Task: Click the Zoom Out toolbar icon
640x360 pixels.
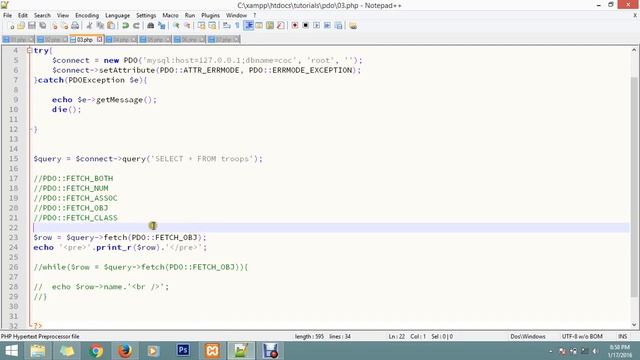Action: pos(187,26)
